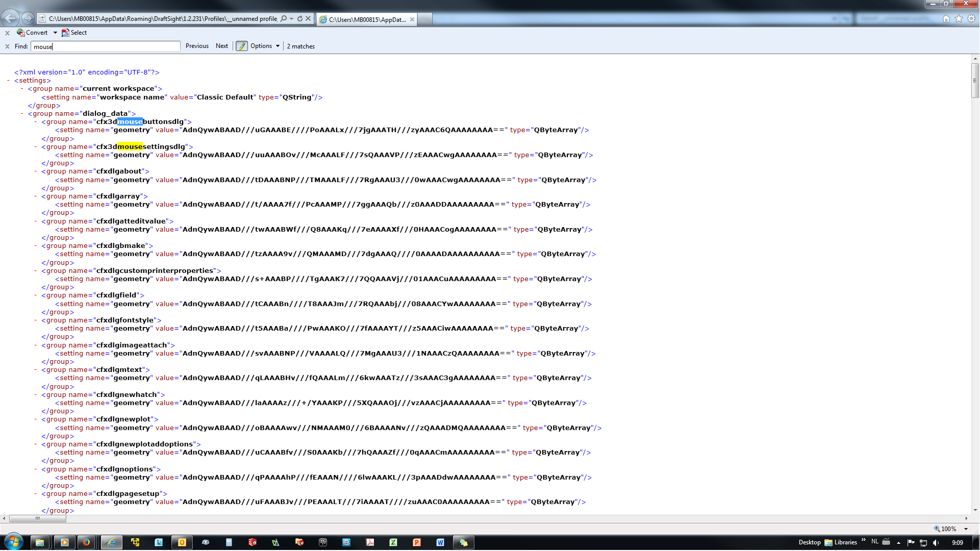Open the Find Options menu
This screenshot has height=551, width=980.
[265, 46]
